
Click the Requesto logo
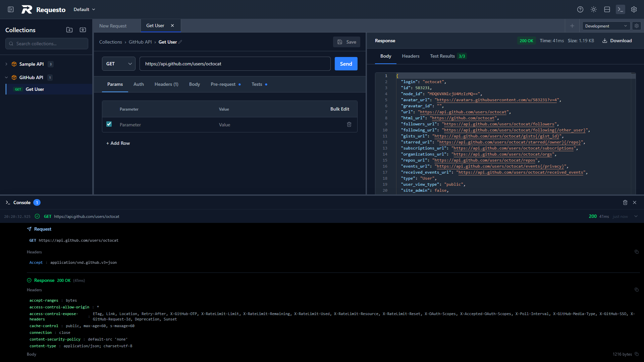click(43, 9)
